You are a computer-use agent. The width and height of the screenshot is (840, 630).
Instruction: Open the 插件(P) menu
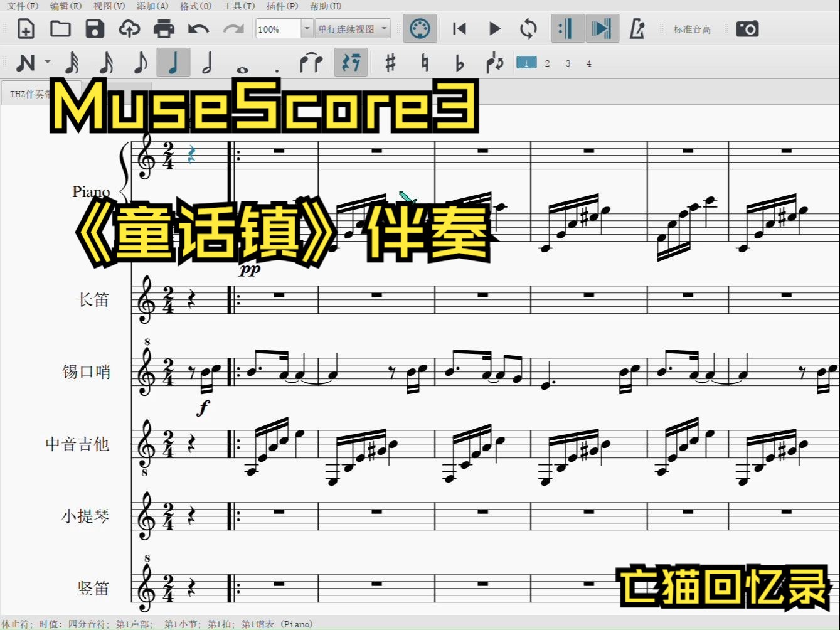(282, 6)
